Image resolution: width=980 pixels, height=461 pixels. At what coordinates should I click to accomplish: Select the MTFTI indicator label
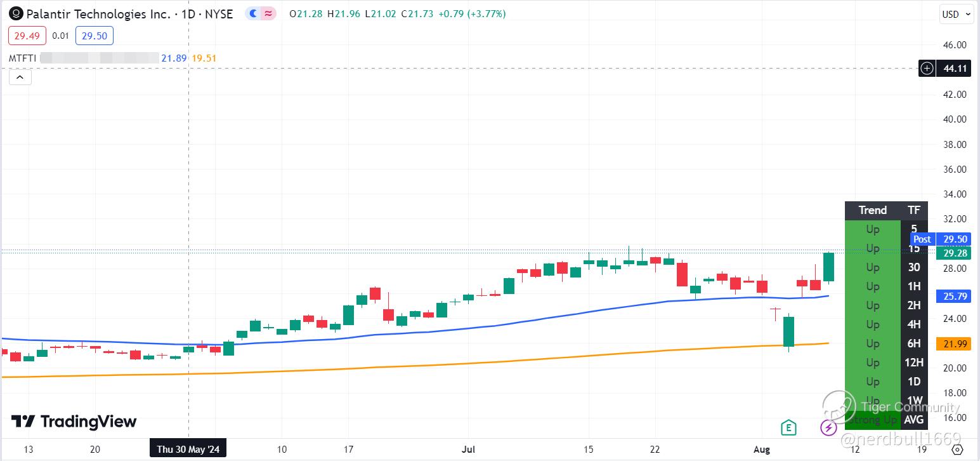(x=22, y=58)
